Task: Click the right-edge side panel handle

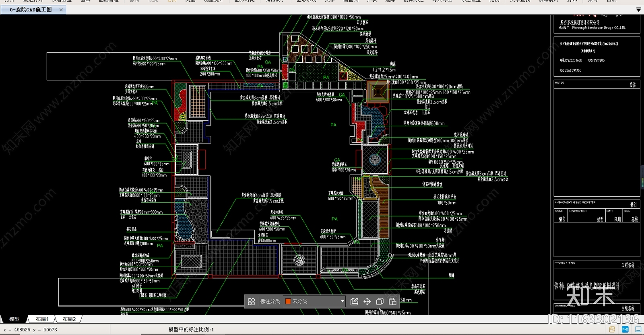Action: pyautogui.click(x=642, y=177)
